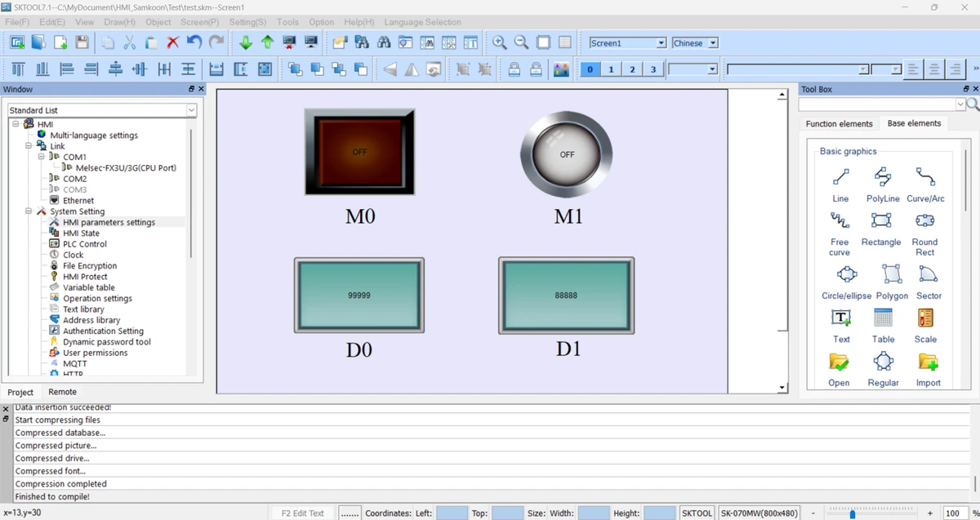980x520 pixels.
Task: Click the F2 Edit Text button
Action: click(303, 513)
